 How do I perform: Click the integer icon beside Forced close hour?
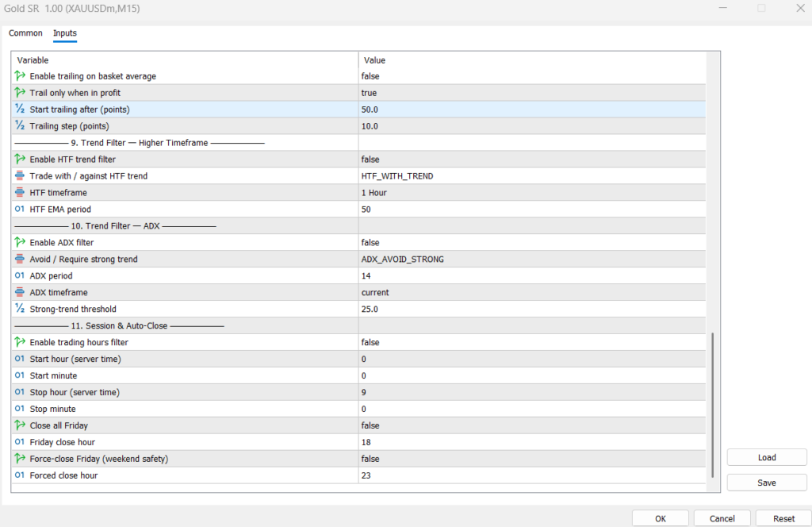(x=20, y=475)
